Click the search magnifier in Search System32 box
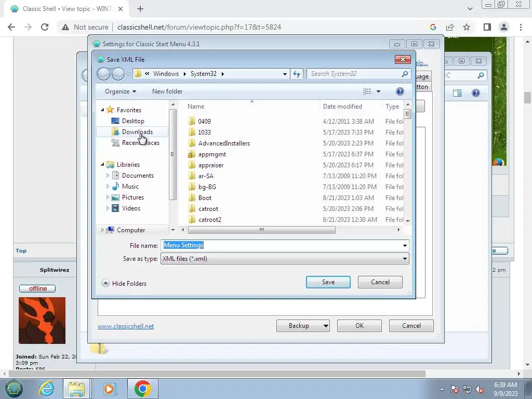Viewport: 532px width, 399px height. (404, 74)
